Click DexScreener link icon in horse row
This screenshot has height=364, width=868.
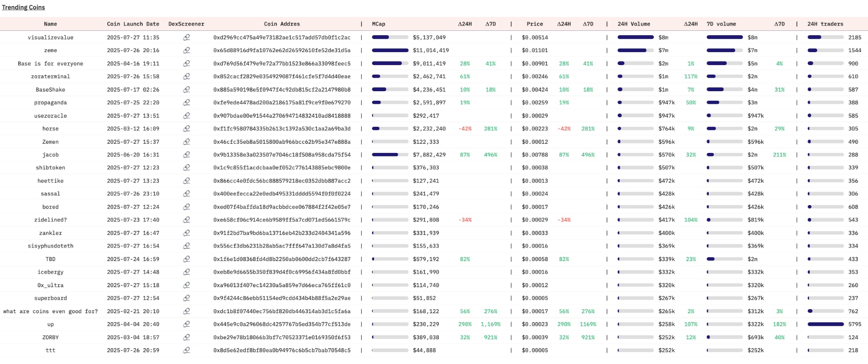point(186,129)
